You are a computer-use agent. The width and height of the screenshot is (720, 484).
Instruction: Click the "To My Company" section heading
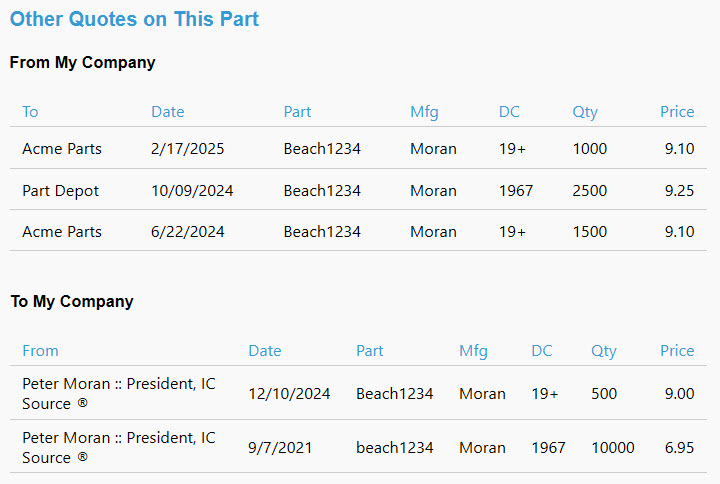pos(72,302)
